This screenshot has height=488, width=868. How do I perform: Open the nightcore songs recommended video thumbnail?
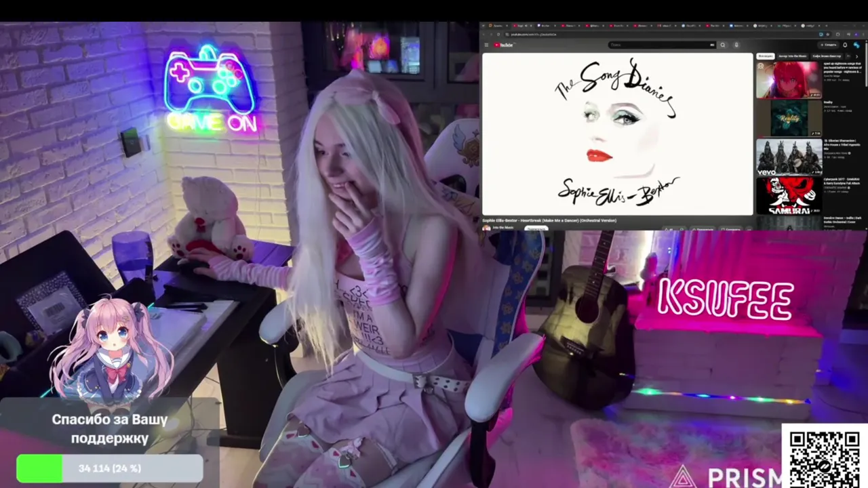[x=789, y=80]
